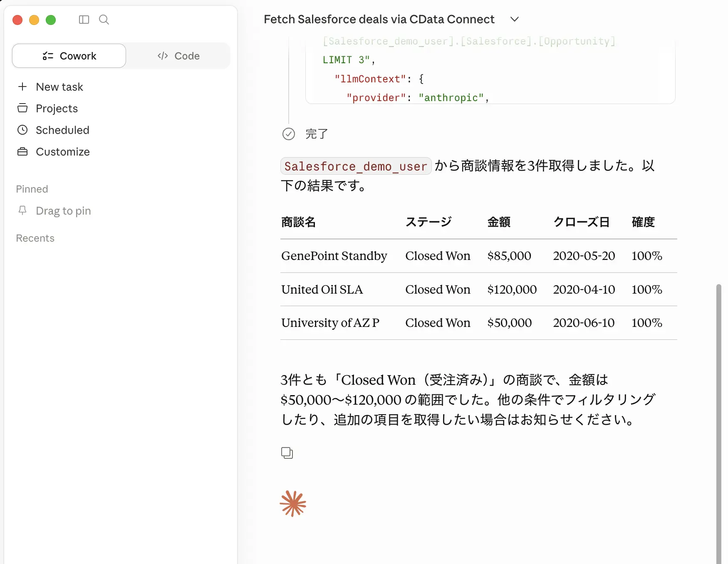Click the Drag to pin placeholder
This screenshot has width=728, height=564.
click(63, 211)
